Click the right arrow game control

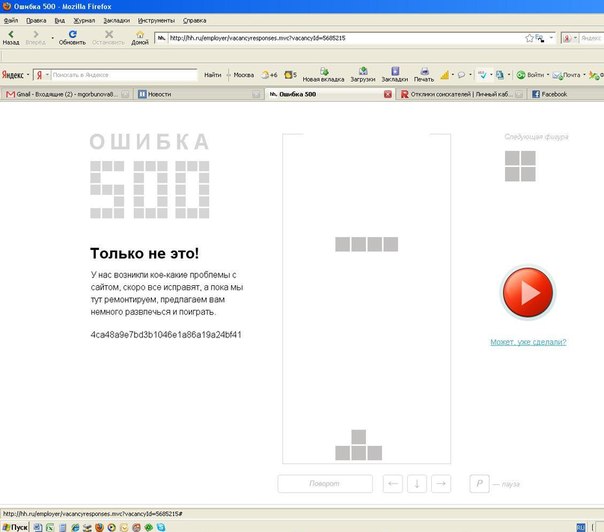point(441,483)
